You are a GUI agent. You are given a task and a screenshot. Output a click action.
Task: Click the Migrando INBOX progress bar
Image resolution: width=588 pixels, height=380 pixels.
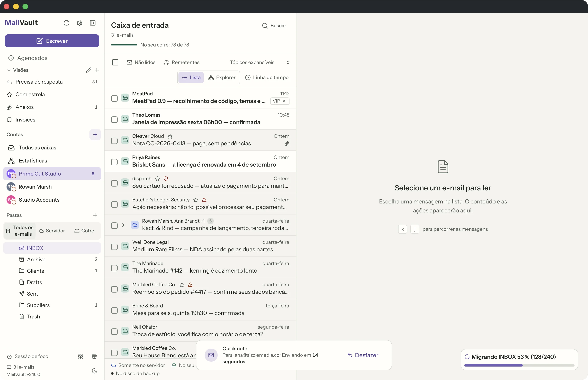coord(519,365)
